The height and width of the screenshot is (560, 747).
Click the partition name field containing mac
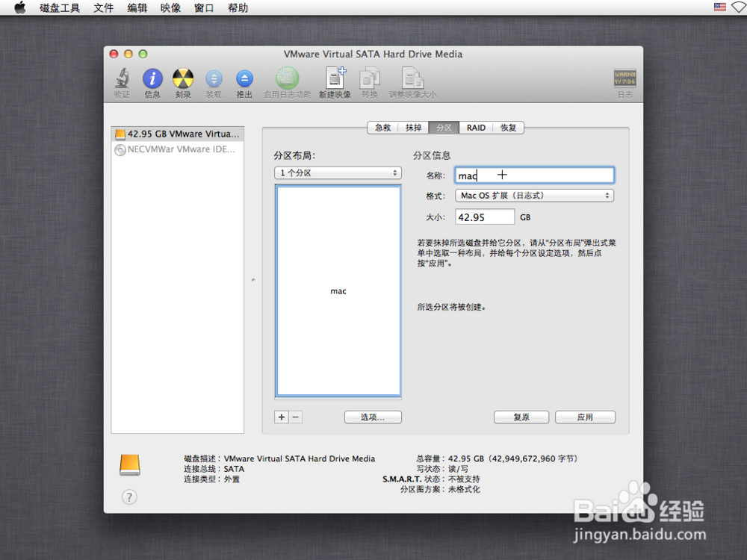pos(535,175)
